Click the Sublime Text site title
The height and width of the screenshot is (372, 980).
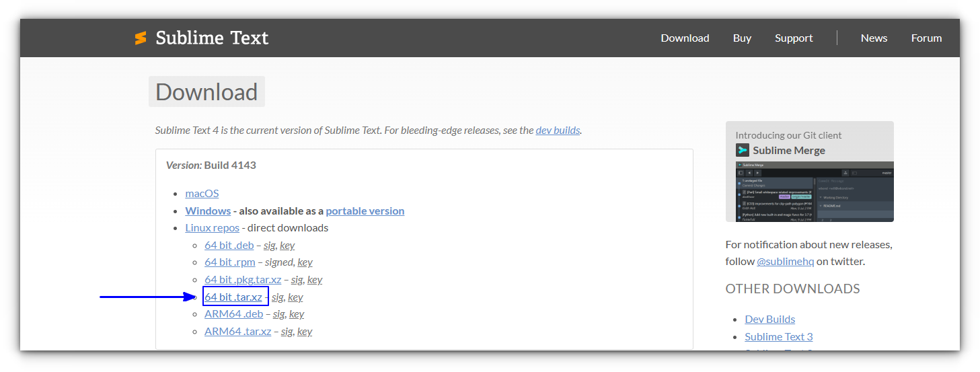(212, 38)
